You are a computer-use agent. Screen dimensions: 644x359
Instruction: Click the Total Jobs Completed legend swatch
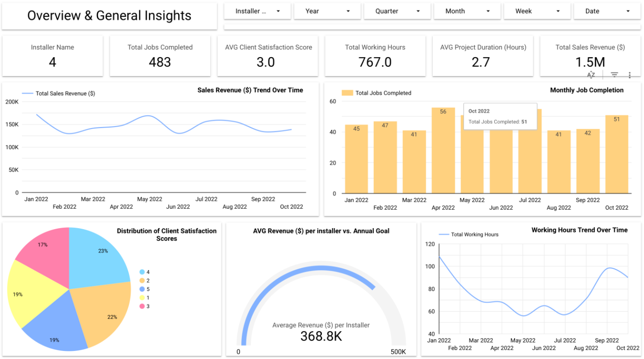point(347,93)
